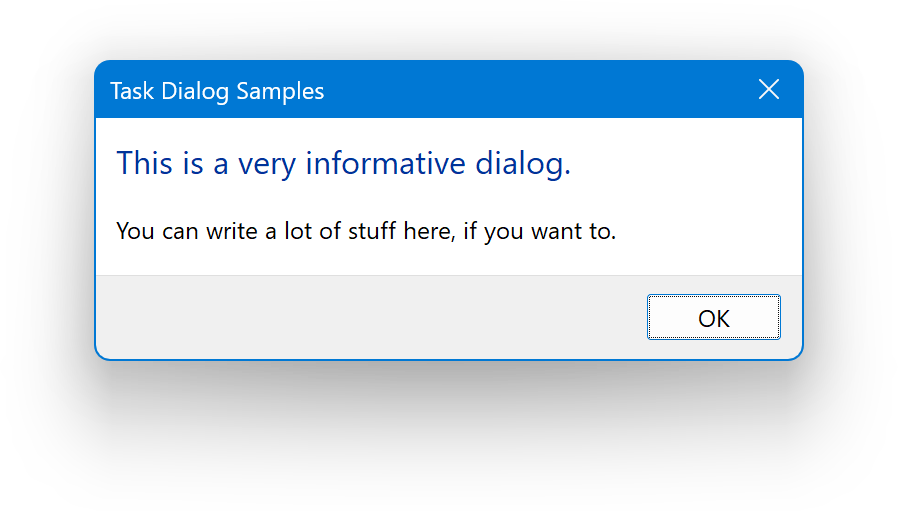
Task: Close the Task Dialog Samples window
Action: click(x=769, y=90)
